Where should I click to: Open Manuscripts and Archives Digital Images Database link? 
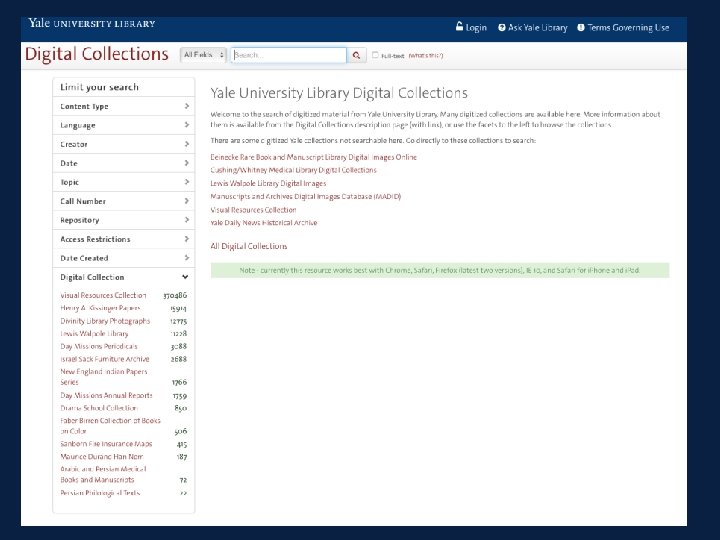(x=306, y=197)
